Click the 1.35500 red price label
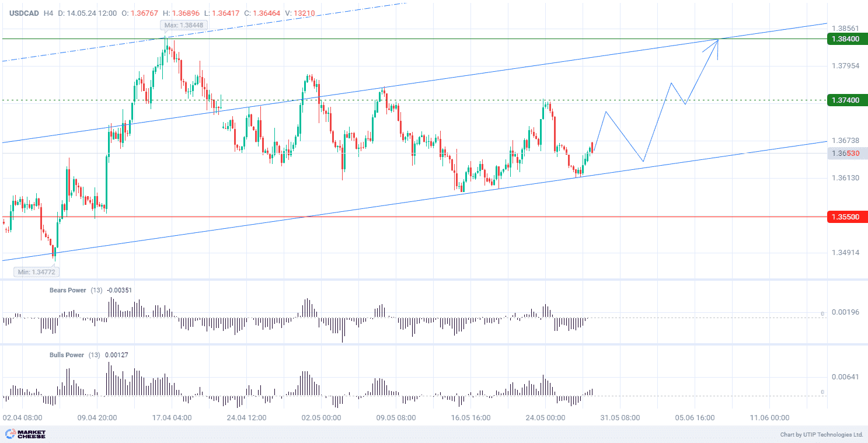 click(847, 217)
